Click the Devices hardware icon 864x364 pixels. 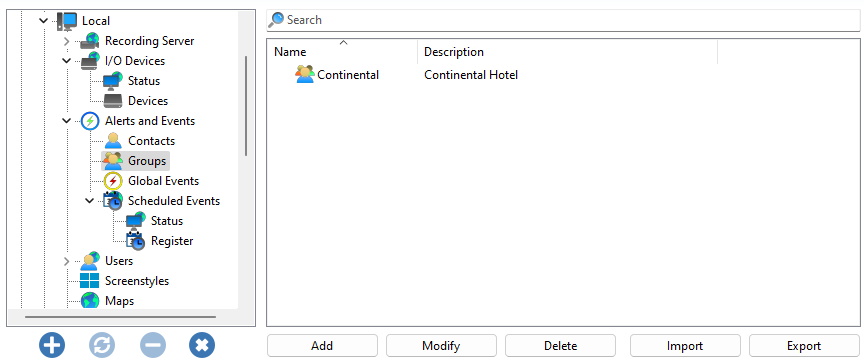point(113,101)
